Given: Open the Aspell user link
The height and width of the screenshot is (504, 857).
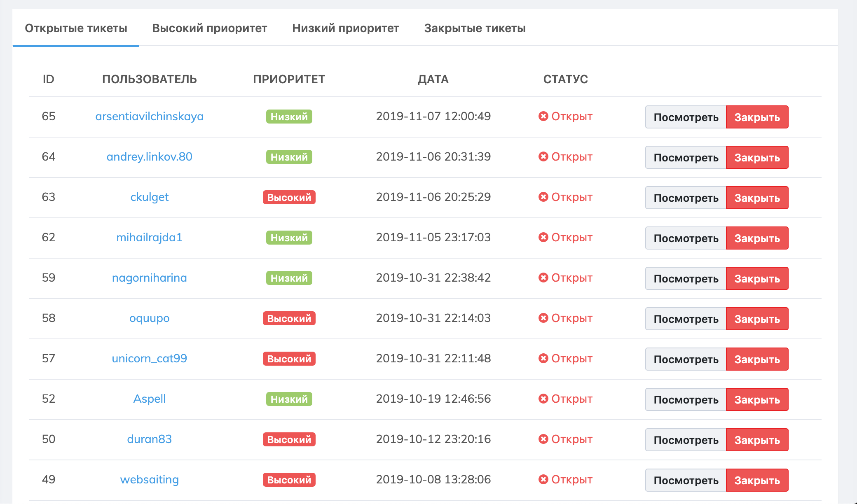Looking at the screenshot, I should pyautogui.click(x=149, y=399).
